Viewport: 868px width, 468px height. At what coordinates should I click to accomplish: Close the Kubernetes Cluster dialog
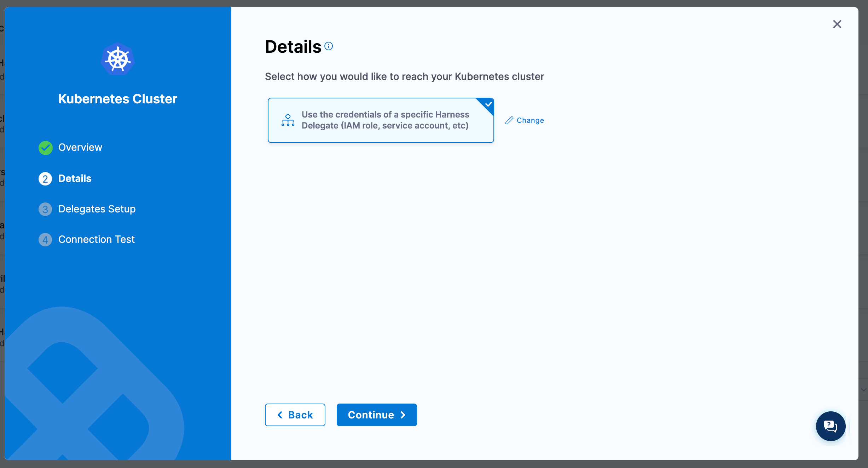click(x=837, y=24)
